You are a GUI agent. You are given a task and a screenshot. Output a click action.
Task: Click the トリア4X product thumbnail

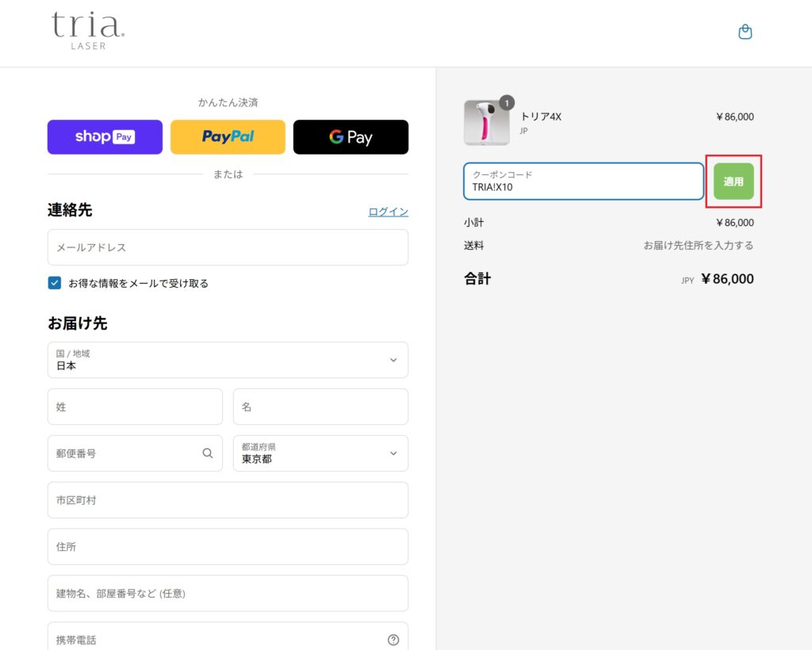(486, 123)
